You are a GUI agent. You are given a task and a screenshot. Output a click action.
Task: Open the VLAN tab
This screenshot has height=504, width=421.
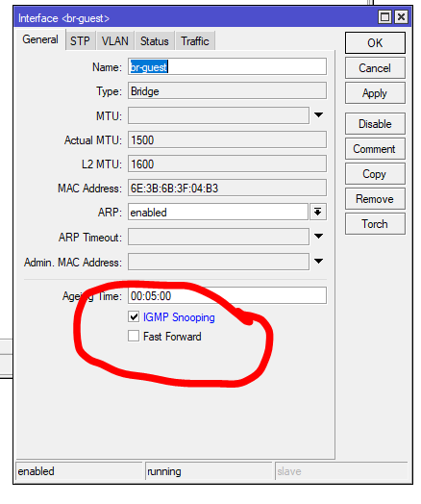(115, 41)
